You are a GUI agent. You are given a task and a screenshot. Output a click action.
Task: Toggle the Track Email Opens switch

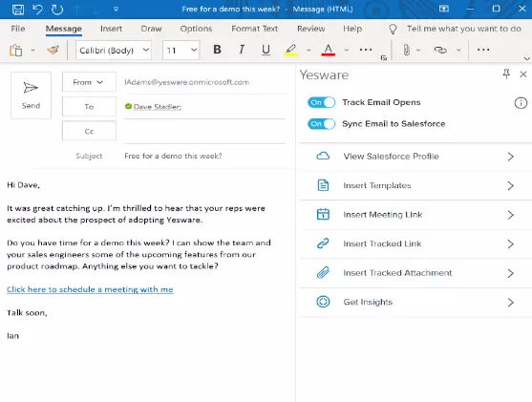pyautogui.click(x=321, y=102)
